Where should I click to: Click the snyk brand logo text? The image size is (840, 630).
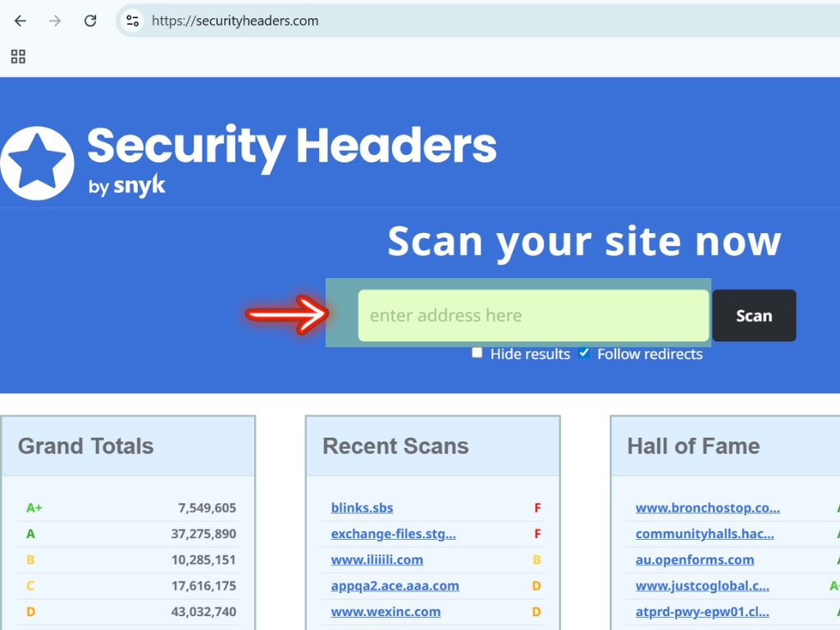139,186
